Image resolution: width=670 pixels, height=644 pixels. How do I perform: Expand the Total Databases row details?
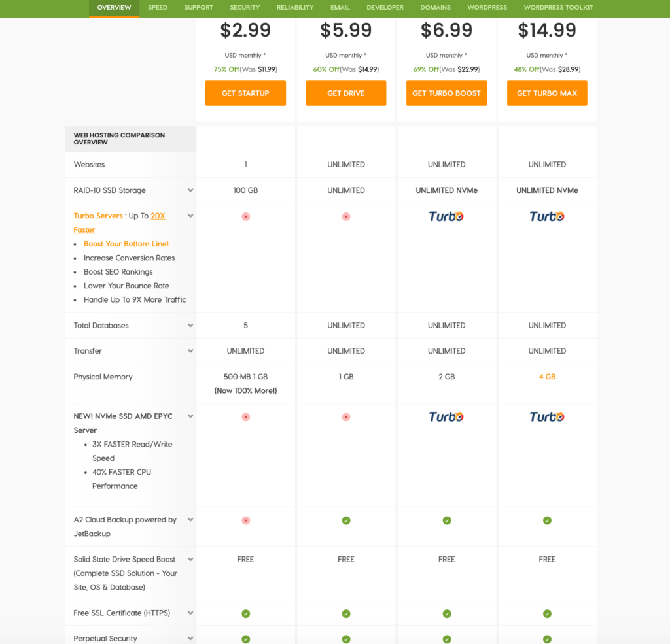click(190, 325)
